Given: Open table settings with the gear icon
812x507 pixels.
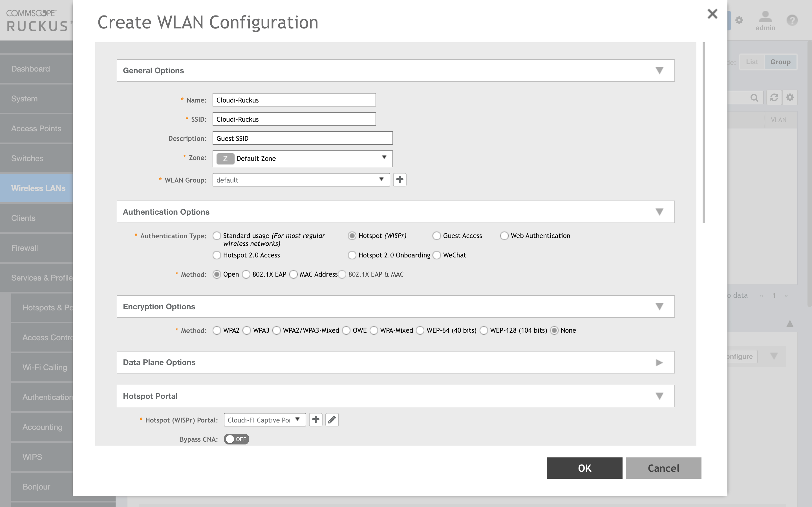Looking at the screenshot, I should click(x=790, y=97).
